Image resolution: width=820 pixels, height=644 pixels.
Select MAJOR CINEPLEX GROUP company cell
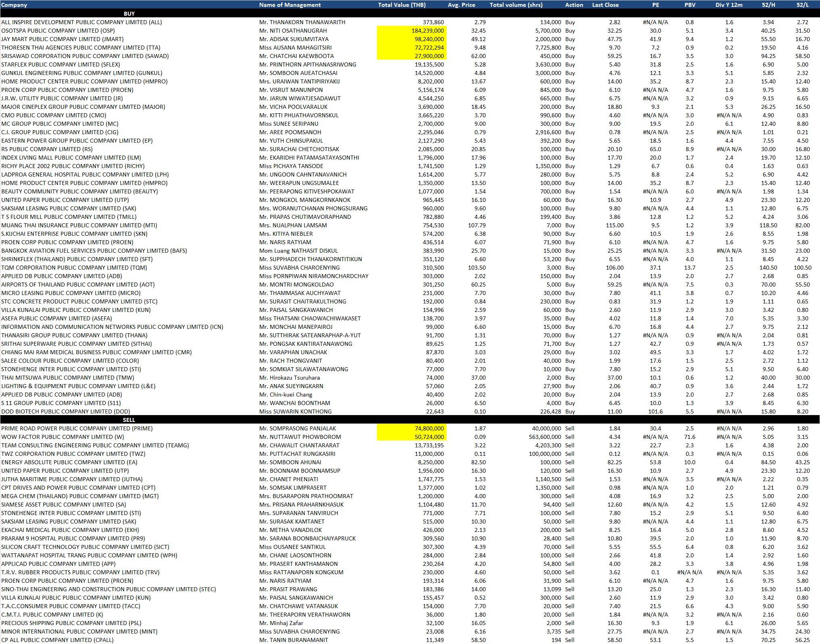tap(83, 107)
